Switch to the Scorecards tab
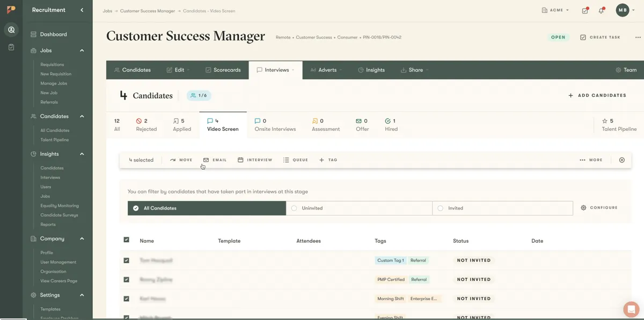The image size is (644, 320). tap(223, 69)
